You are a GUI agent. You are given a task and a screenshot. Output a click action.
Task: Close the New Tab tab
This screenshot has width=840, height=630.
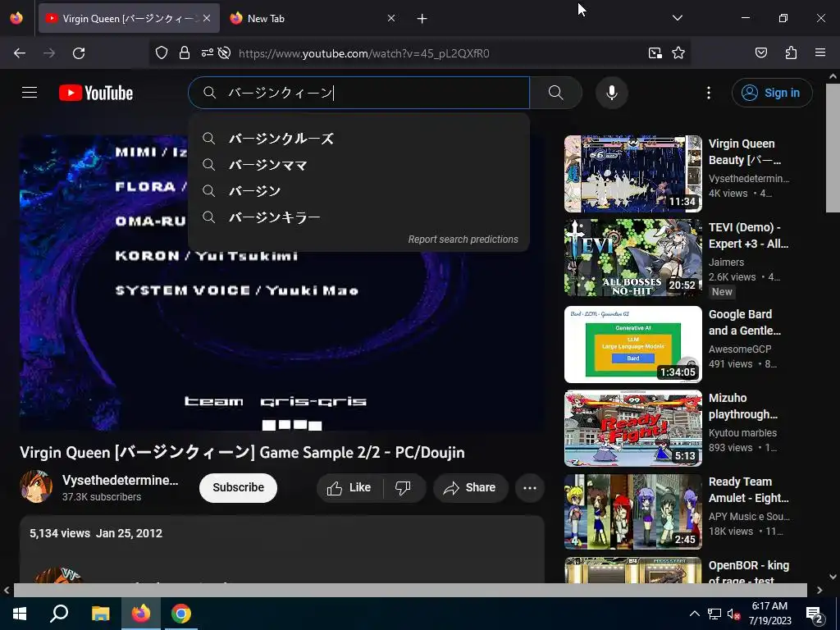[391, 18]
